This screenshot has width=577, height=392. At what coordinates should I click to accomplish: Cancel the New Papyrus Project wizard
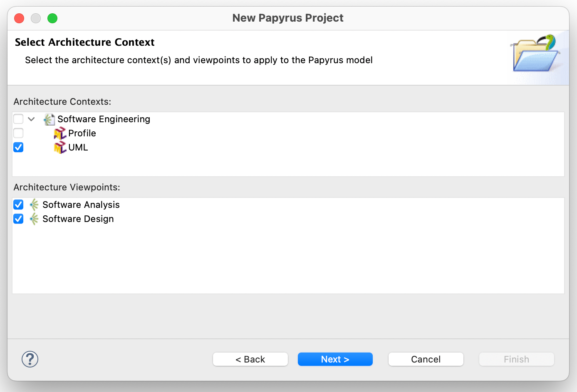(426, 359)
